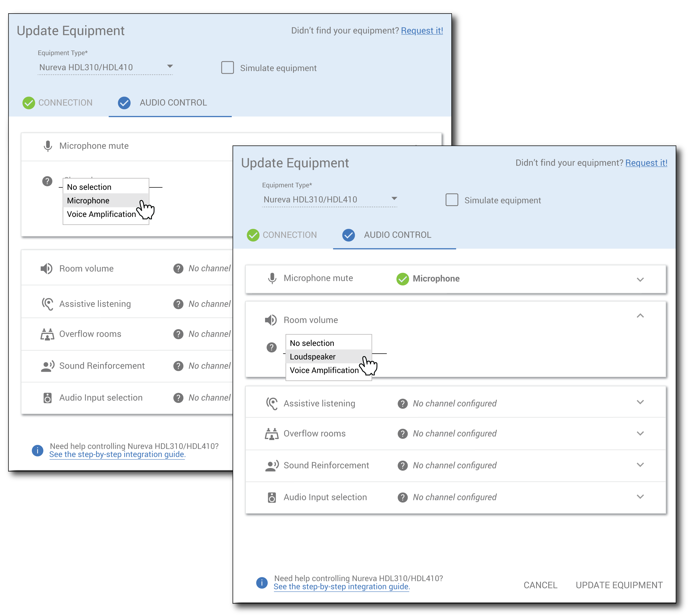Collapse the Room volume section chevron

(x=640, y=316)
